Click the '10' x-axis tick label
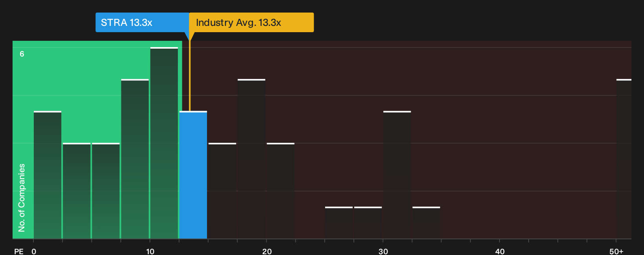The image size is (644, 255). pyautogui.click(x=150, y=251)
